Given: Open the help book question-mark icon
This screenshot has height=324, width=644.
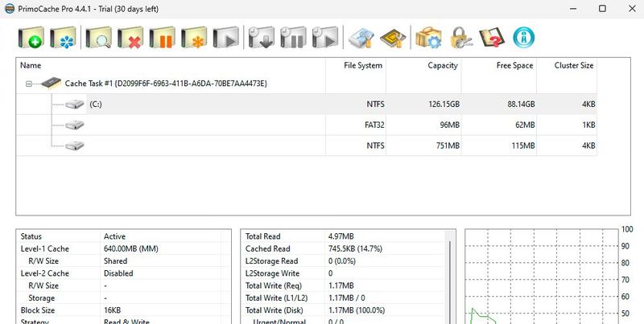Looking at the screenshot, I should [x=492, y=38].
